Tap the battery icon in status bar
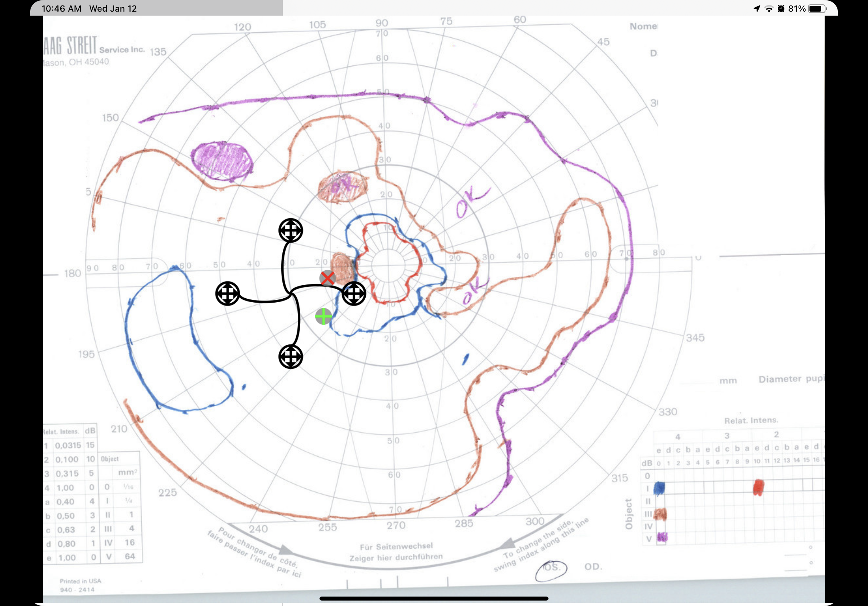Image resolution: width=868 pixels, height=606 pixels. click(x=817, y=9)
